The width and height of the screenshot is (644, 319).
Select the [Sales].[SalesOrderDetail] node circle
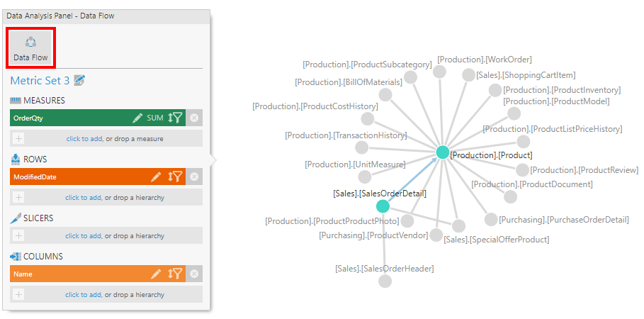pos(383,206)
